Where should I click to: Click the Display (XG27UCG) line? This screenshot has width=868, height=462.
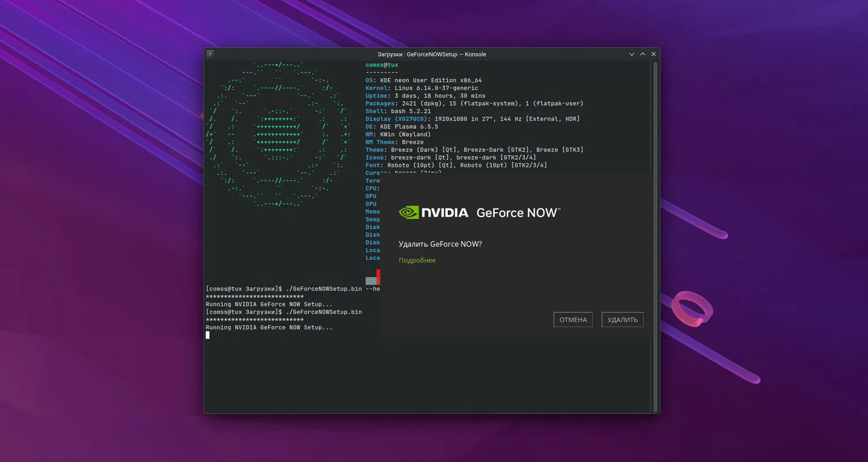click(473, 119)
